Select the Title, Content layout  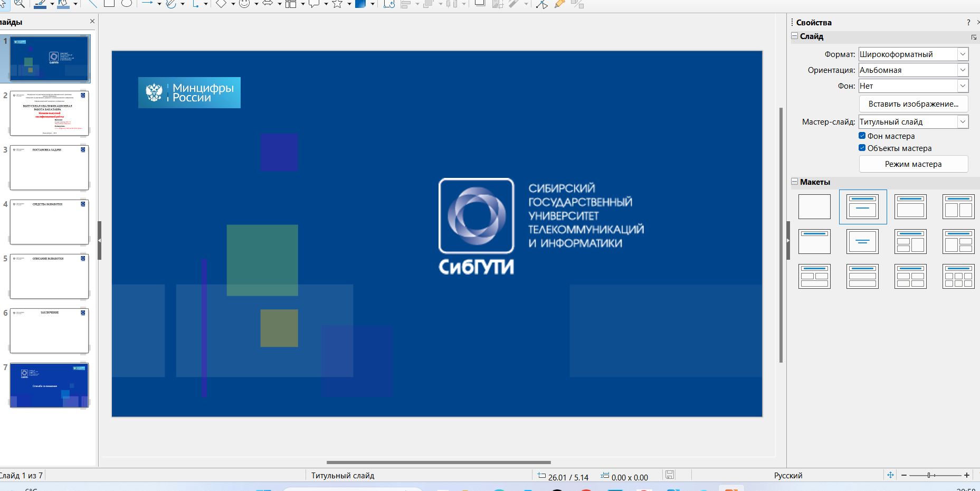[910, 206]
